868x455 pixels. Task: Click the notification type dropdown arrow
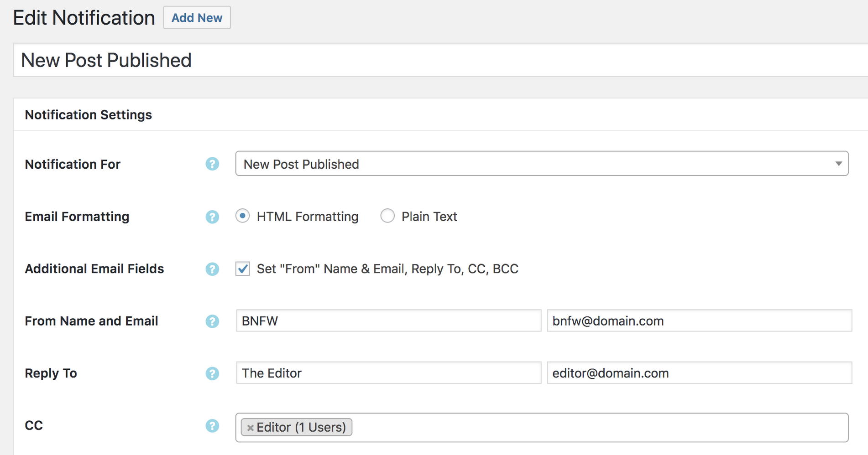[x=838, y=164]
